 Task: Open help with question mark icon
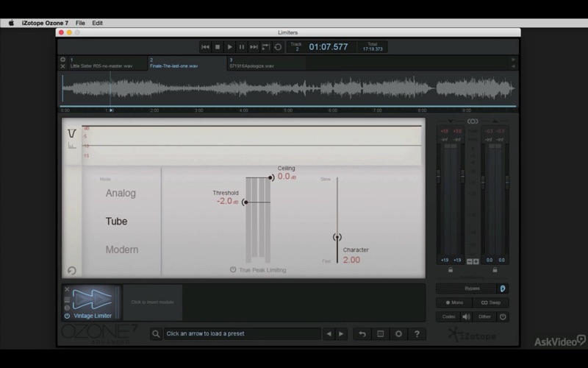point(417,334)
